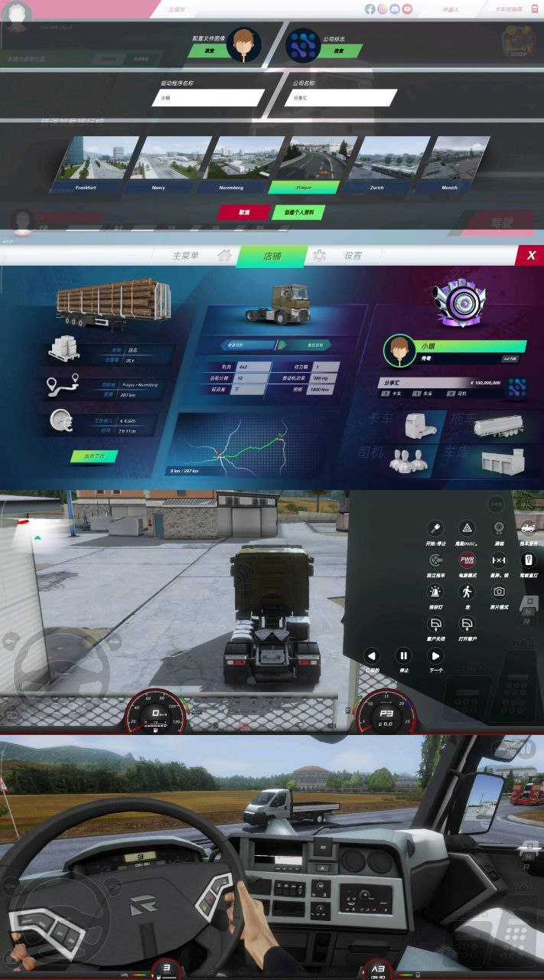Toggle the differential lock button
This screenshot has height=980, width=544.
[x=499, y=560]
